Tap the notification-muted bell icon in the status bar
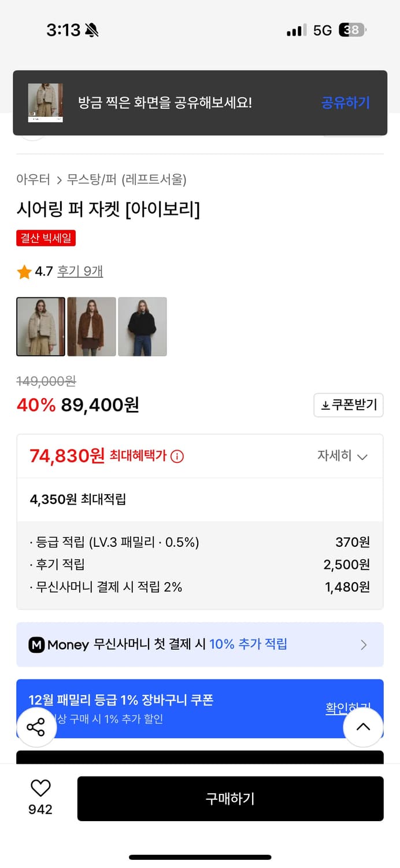Screen dimensions: 400x868 [91, 29]
